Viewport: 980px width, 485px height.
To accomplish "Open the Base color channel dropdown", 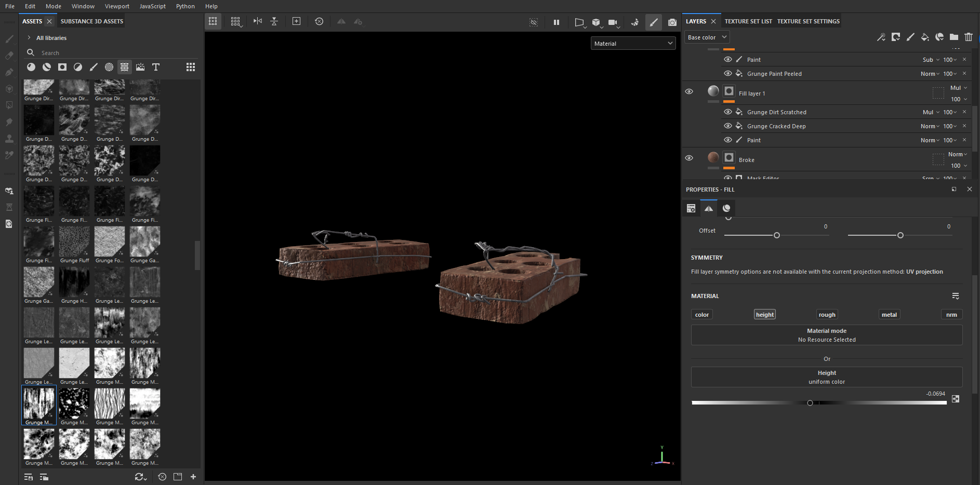I will 707,37.
